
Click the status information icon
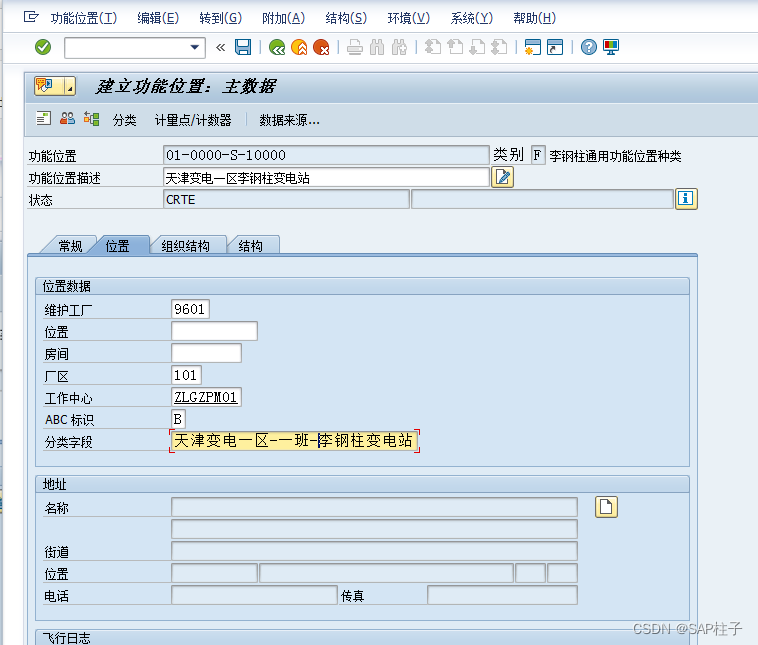[x=686, y=199]
